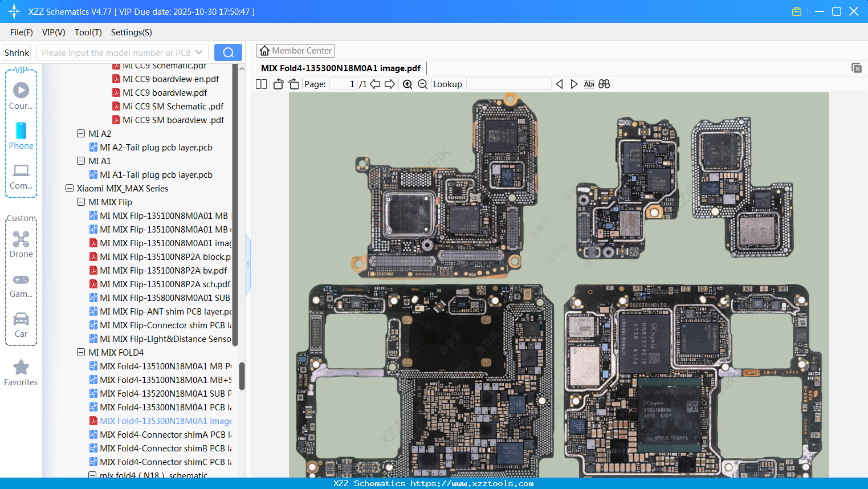The height and width of the screenshot is (489, 868).
Task: Open the Favorites star panel
Action: [x=21, y=373]
